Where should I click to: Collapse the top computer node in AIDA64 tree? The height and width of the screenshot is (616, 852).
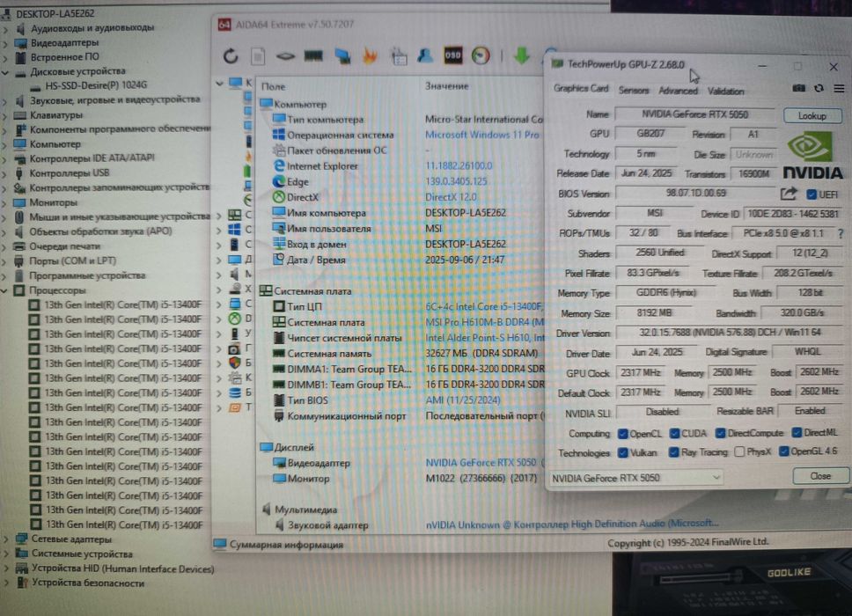[219, 83]
